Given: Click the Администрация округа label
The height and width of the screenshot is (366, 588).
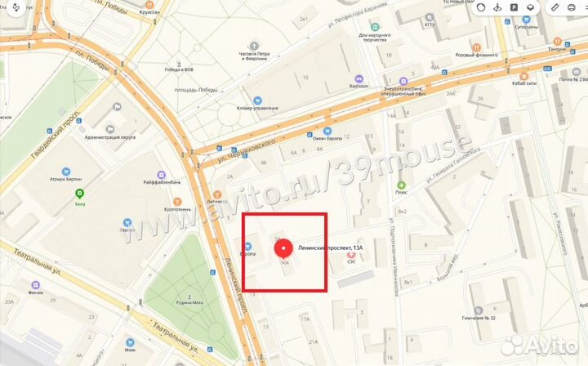Looking at the screenshot, I should pos(110,137).
